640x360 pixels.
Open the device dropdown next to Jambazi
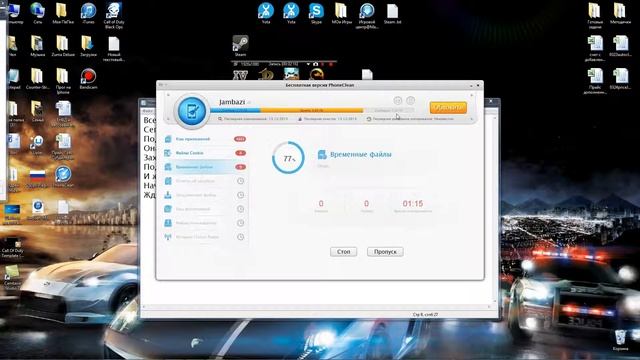249,102
